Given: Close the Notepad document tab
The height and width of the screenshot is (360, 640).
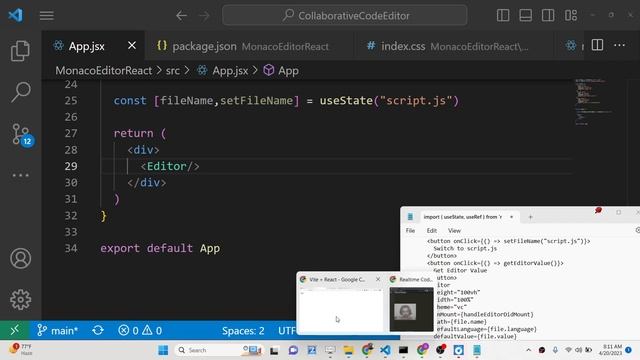Looking at the screenshot, I should coord(511,217).
